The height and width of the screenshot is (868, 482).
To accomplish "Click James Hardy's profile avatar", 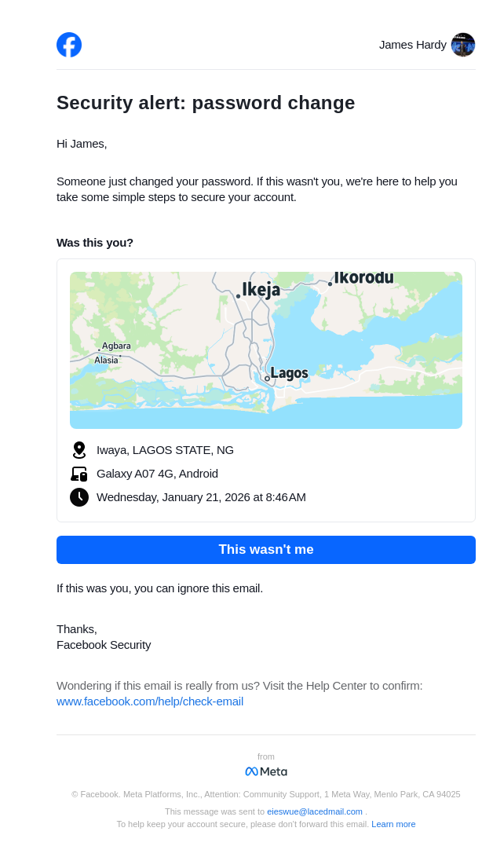I will (463, 45).
